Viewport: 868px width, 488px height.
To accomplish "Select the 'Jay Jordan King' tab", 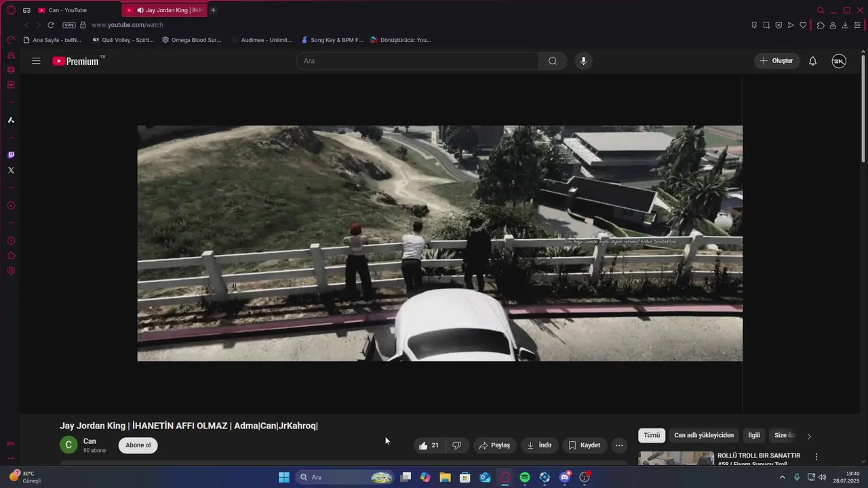I will pyautogui.click(x=165, y=10).
